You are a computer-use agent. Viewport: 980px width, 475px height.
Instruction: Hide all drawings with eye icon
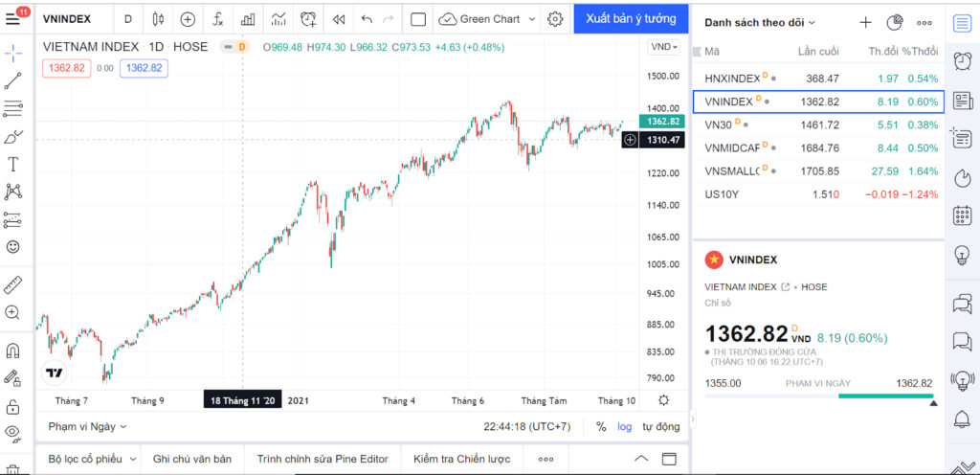13,433
